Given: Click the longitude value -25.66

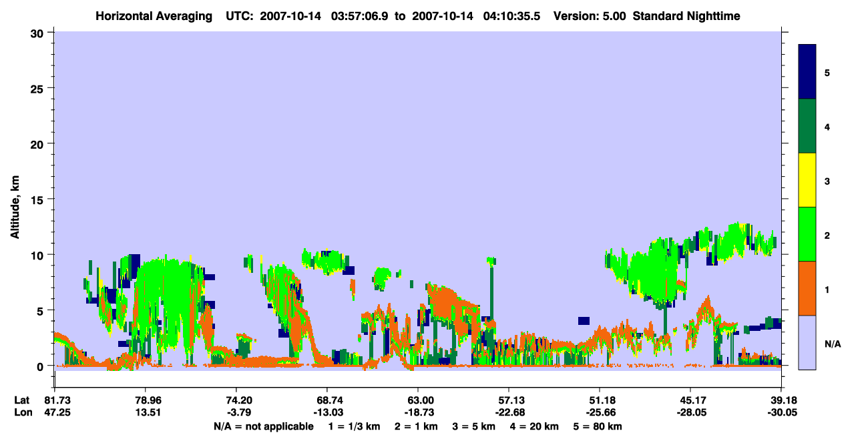Looking at the screenshot, I should click(600, 412).
